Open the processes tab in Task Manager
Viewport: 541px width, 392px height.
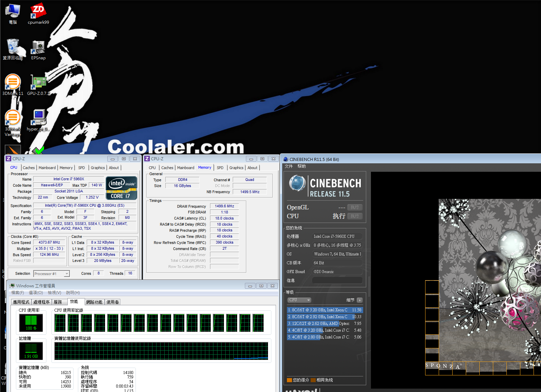pos(42,302)
